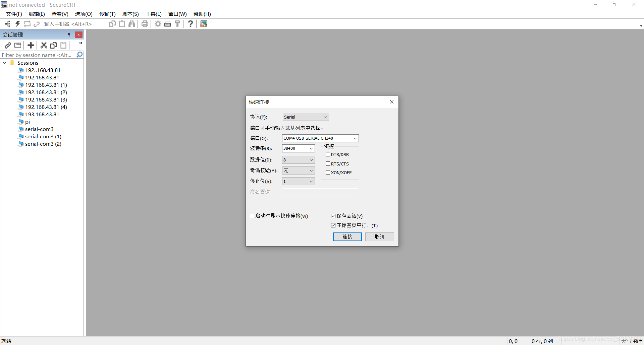Open the View menu
The height and width of the screenshot is (345, 644).
(x=60, y=14)
